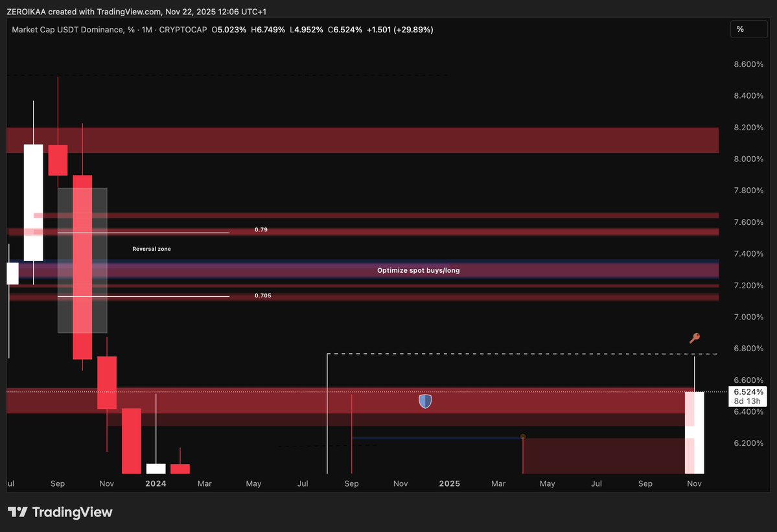Image resolution: width=777 pixels, height=532 pixels.
Task: Click the 7.200% price axis label
Action: pos(748,285)
